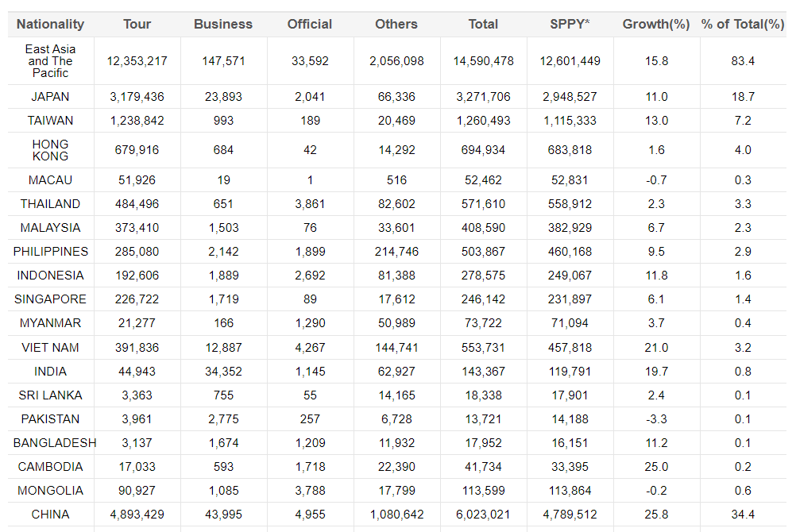
Task: Click the MONGOLIA row label
Action: pos(50,491)
